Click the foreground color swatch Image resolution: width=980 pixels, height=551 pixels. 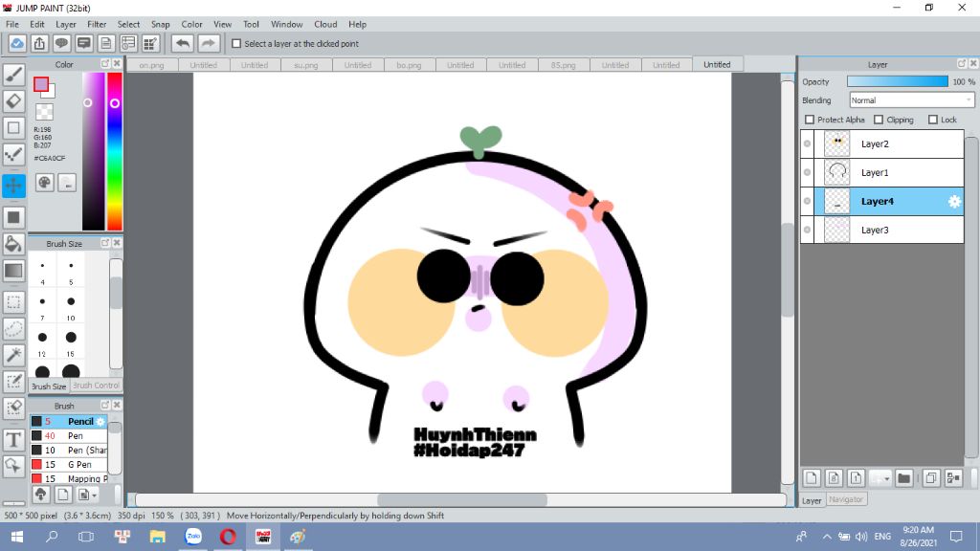pos(40,84)
